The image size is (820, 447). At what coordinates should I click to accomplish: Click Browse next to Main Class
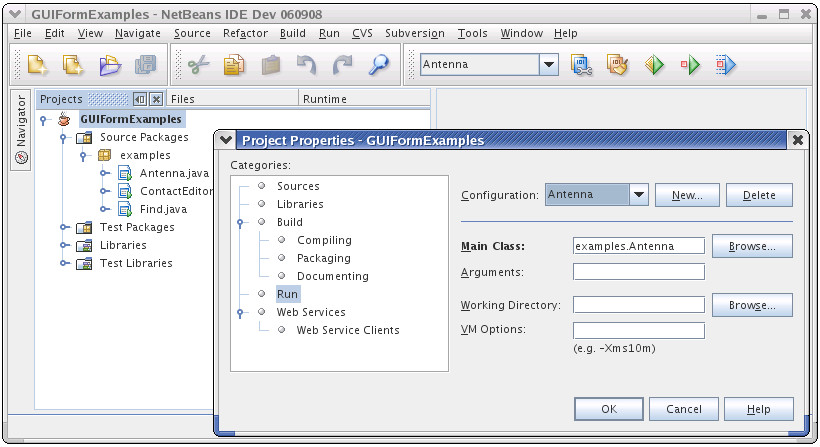[752, 246]
